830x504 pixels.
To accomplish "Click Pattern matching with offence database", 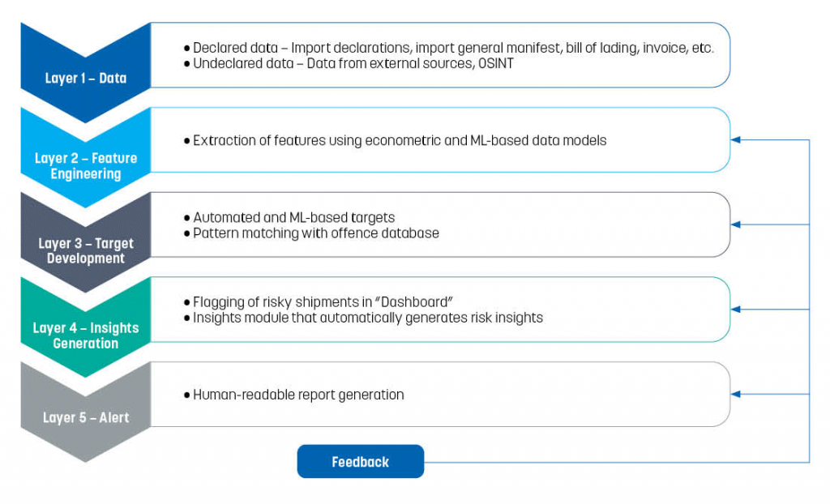I will click(x=311, y=233).
